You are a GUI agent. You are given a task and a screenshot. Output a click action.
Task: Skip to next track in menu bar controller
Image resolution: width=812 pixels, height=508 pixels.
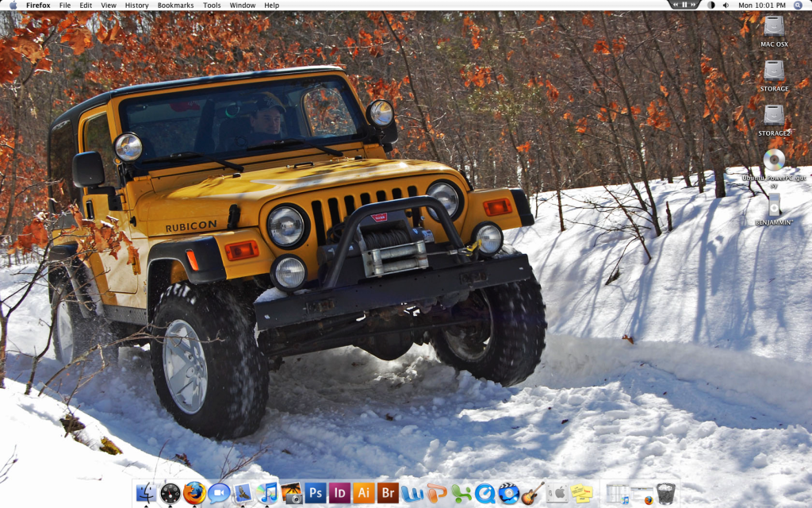693,5
